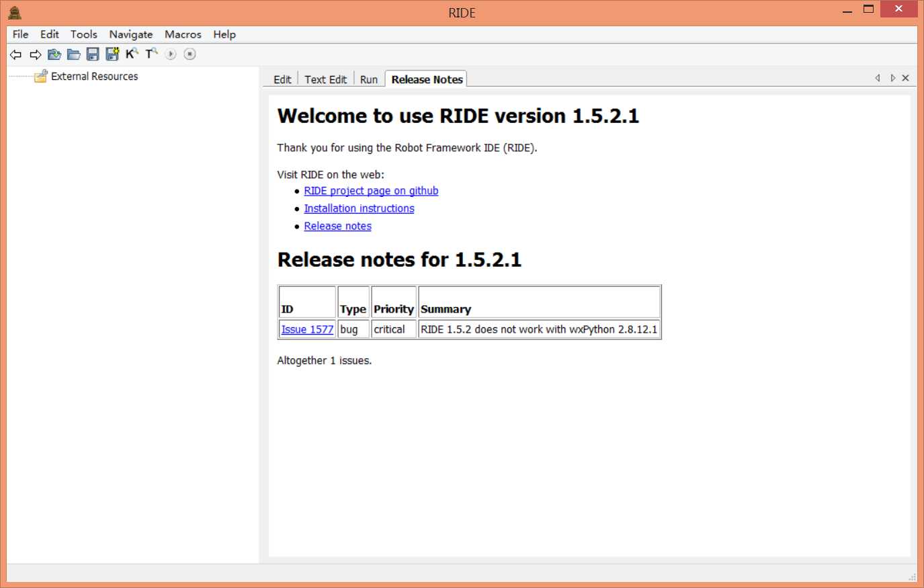Click the 'critical' priority cell
Image resolution: width=924 pixels, height=588 pixels.
point(394,329)
